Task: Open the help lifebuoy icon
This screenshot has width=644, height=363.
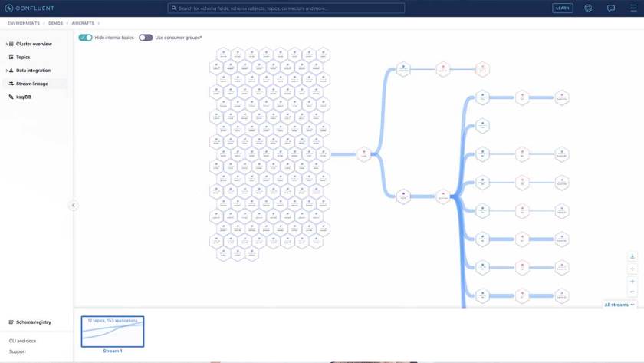Action: [588, 8]
